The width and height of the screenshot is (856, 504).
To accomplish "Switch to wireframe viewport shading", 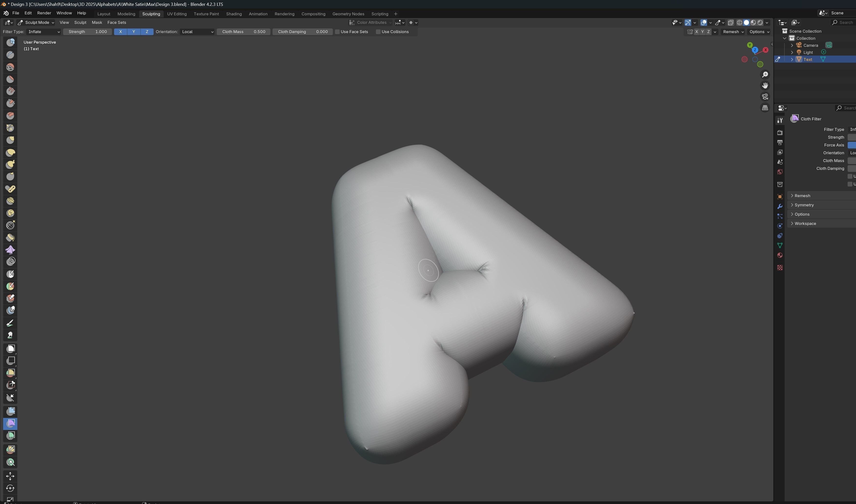I will (x=739, y=22).
